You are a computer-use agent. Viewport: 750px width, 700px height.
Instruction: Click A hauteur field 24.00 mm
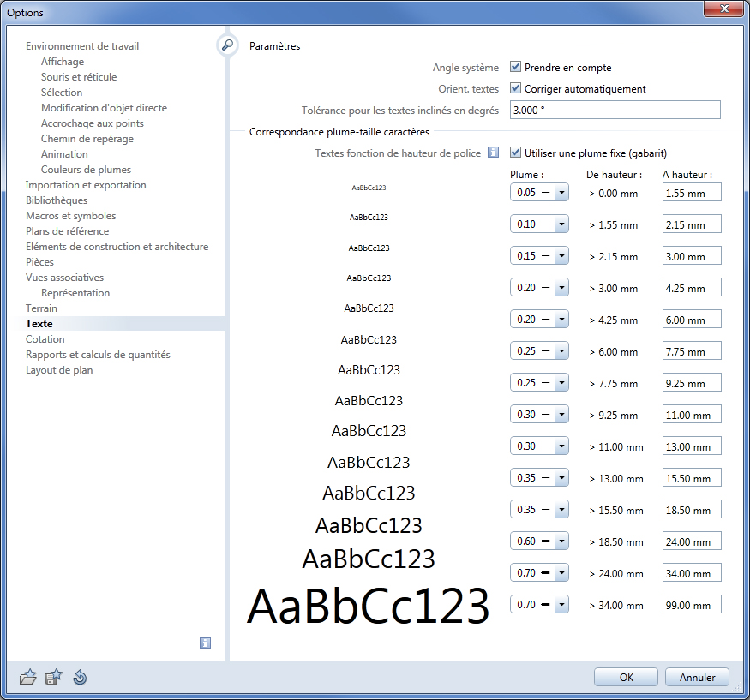click(x=692, y=541)
